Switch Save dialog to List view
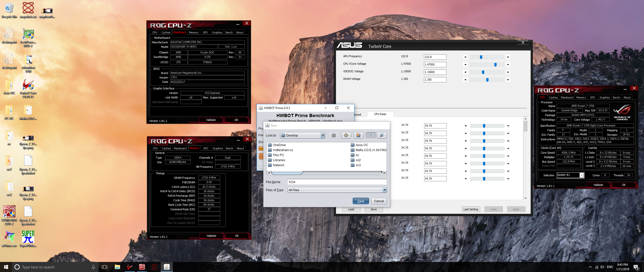Image resolution: width=644 pixels, height=272 pixels. [x=371, y=135]
